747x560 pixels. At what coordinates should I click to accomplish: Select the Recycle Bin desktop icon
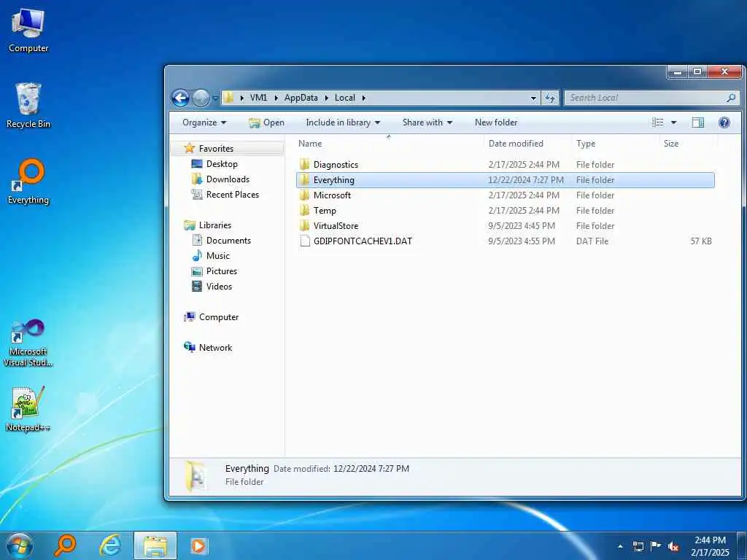point(28,105)
